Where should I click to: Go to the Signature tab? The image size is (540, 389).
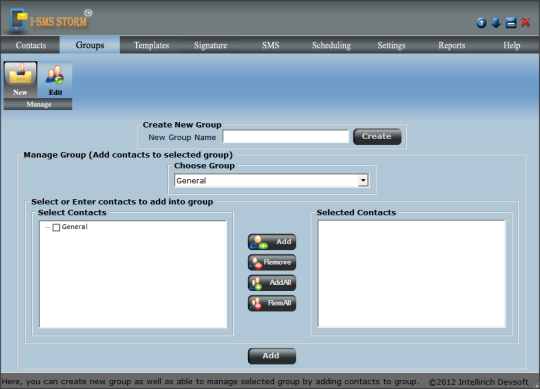point(210,45)
